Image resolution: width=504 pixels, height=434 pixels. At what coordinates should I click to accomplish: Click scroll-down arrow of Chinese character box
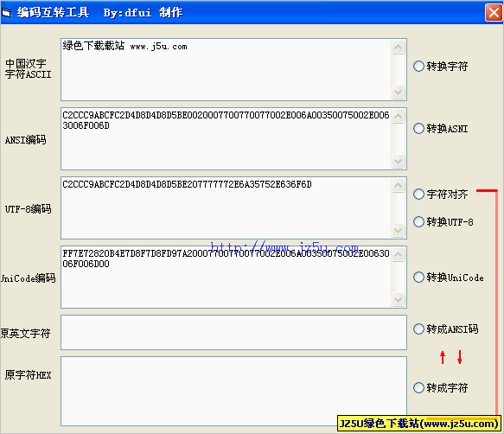tap(398, 93)
